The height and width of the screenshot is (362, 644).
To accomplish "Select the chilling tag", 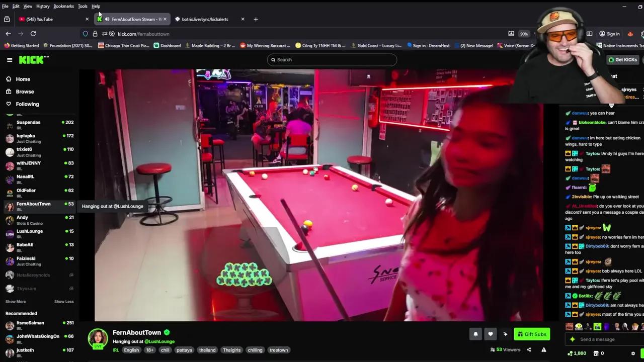I will click(255, 350).
